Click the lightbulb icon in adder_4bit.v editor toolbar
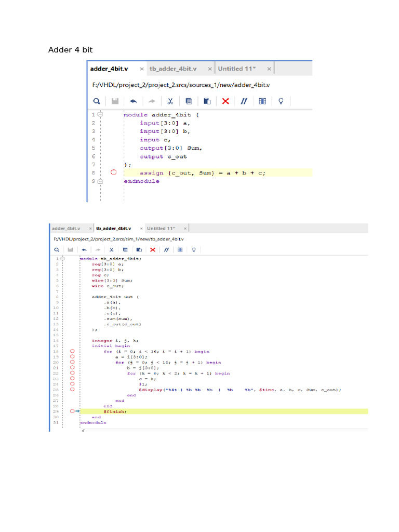Viewport: 399px width, 532px height. point(281,101)
